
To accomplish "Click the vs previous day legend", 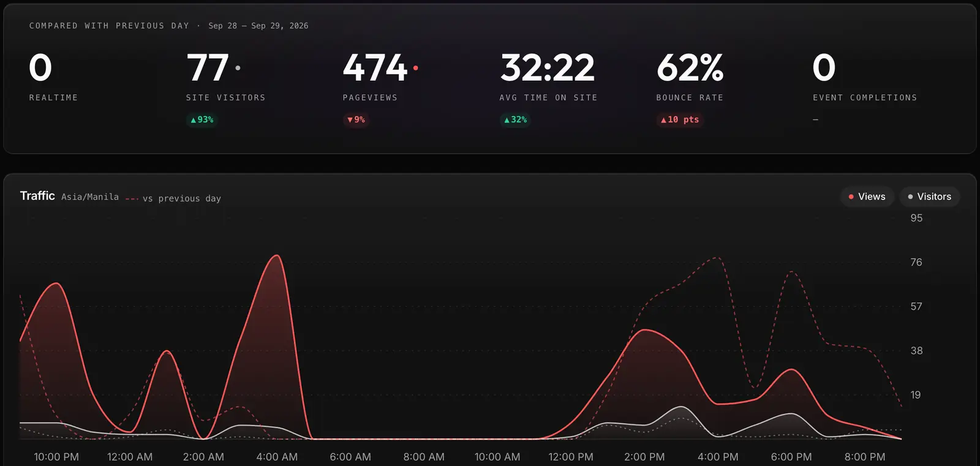I will point(173,198).
